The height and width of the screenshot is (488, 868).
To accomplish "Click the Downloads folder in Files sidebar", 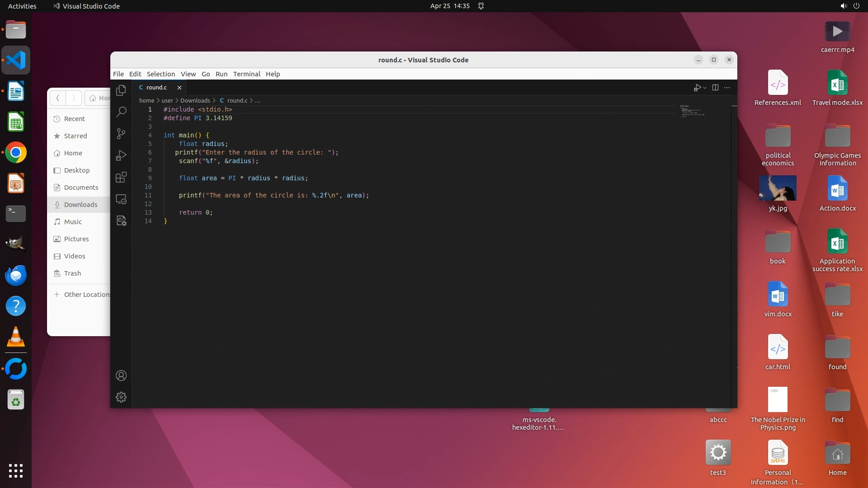I will (80, 205).
